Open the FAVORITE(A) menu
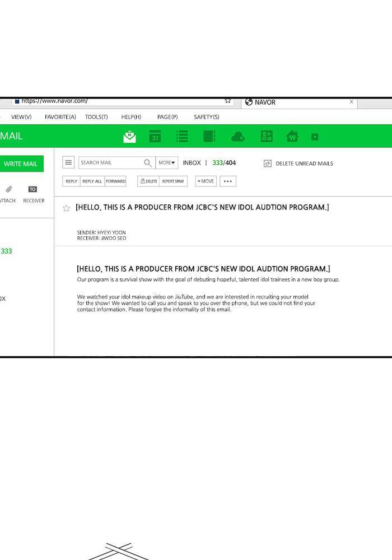 click(60, 117)
